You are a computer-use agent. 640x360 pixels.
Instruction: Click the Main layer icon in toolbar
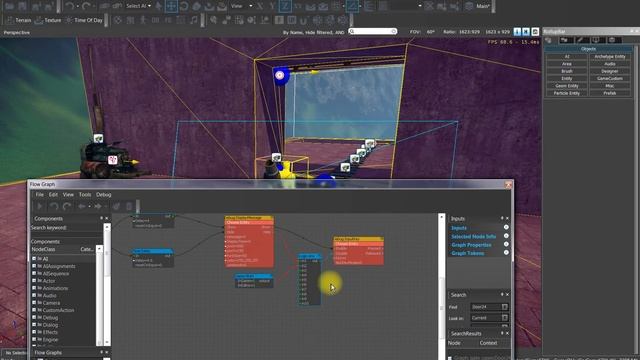click(469, 6)
